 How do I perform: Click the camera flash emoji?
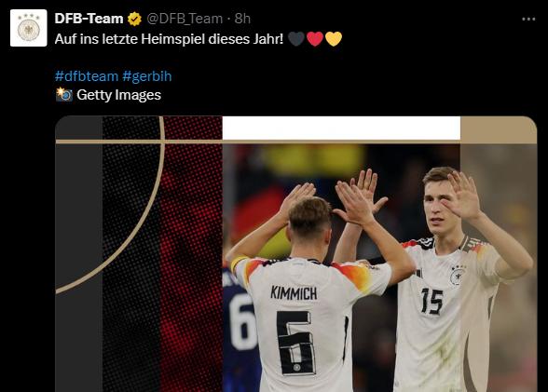point(64,94)
